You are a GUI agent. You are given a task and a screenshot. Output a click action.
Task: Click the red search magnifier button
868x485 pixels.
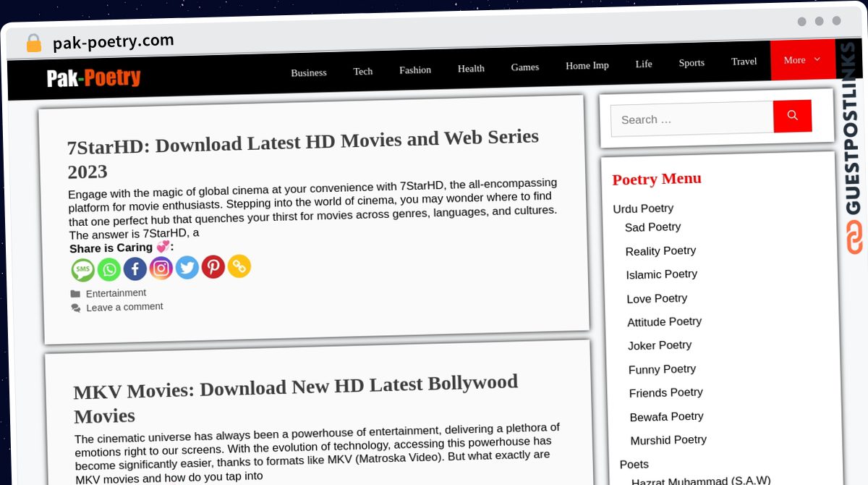coord(793,116)
